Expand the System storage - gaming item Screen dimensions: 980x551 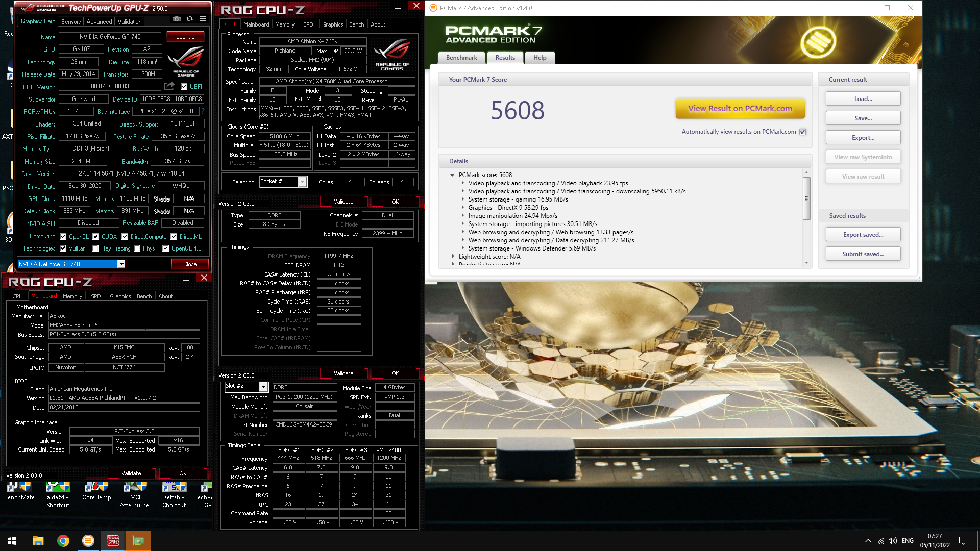463,199
